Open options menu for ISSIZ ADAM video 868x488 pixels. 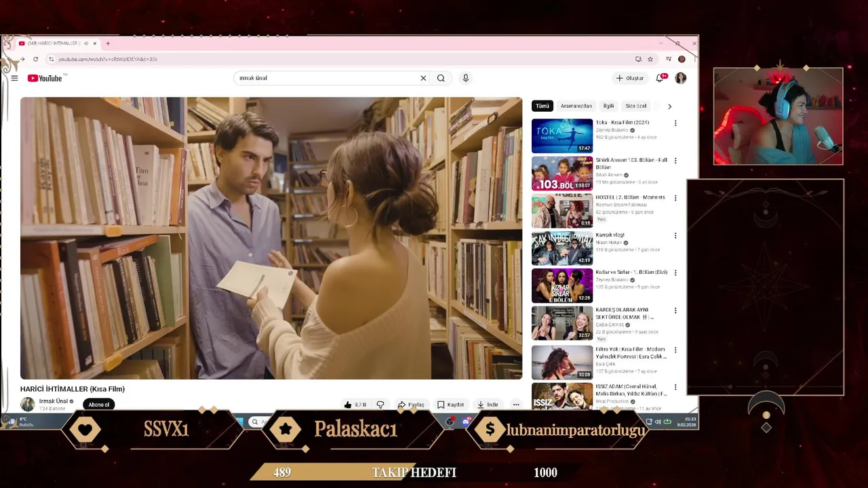click(675, 387)
